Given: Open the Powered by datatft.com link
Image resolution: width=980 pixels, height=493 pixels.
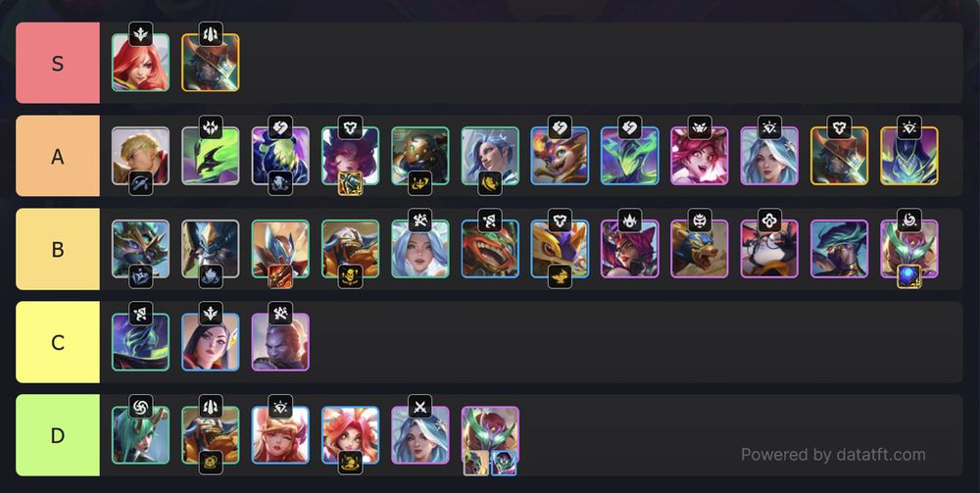Looking at the screenshot, I should [833, 455].
